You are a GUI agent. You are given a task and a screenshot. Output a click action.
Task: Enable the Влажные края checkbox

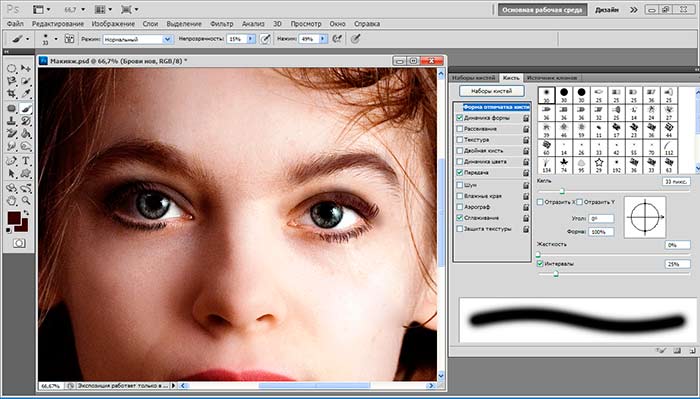coord(459,196)
